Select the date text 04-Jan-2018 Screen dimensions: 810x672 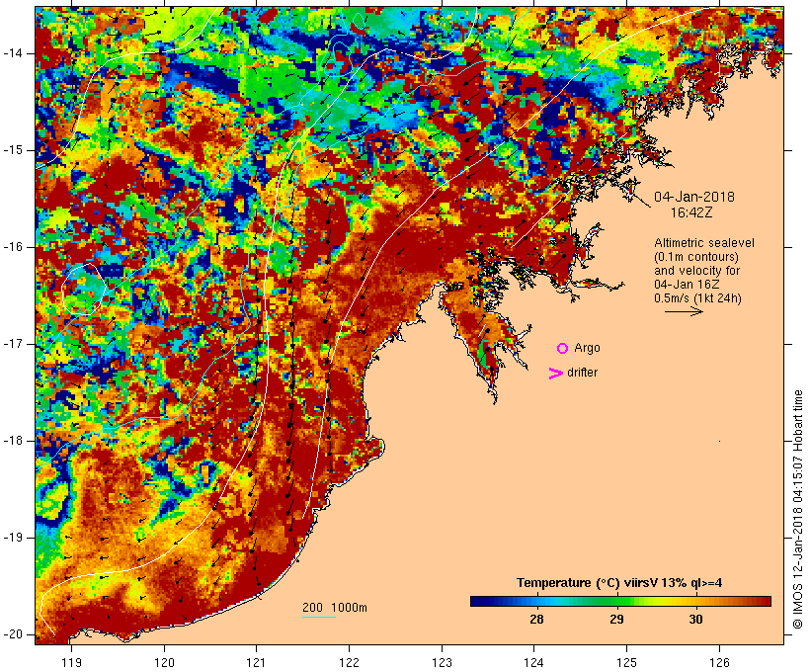[694, 197]
